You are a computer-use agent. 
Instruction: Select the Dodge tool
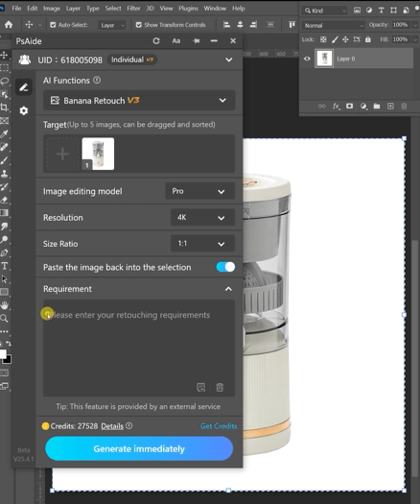(x=4, y=239)
